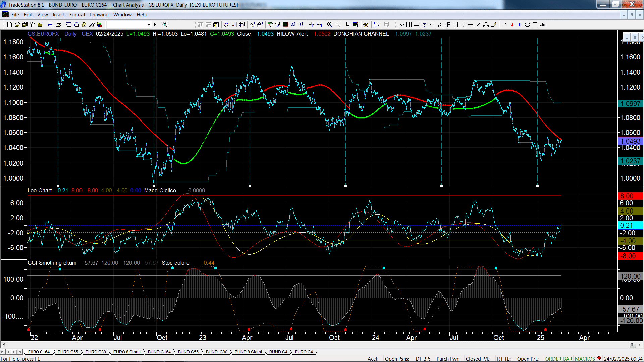Open the Insert menu

tap(59, 15)
